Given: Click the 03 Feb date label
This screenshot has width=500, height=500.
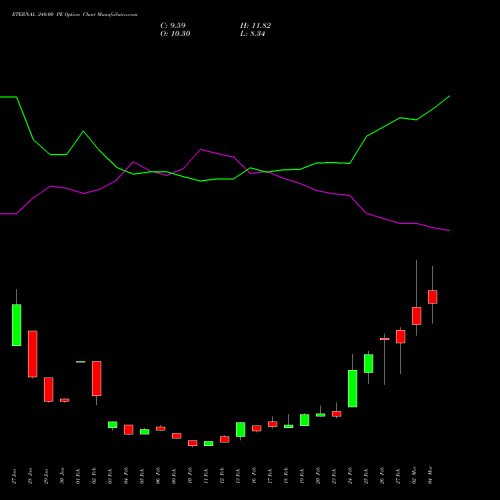Looking at the screenshot, I should pos(111,476).
